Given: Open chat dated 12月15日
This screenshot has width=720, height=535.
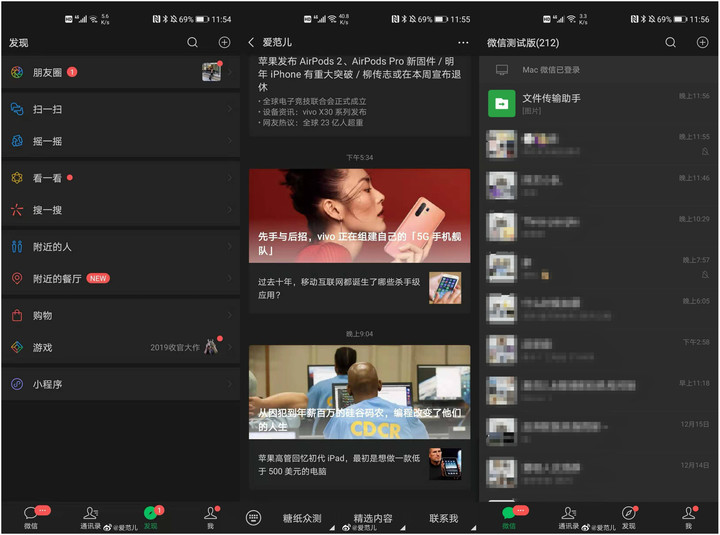Looking at the screenshot, I should coord(599,433).
